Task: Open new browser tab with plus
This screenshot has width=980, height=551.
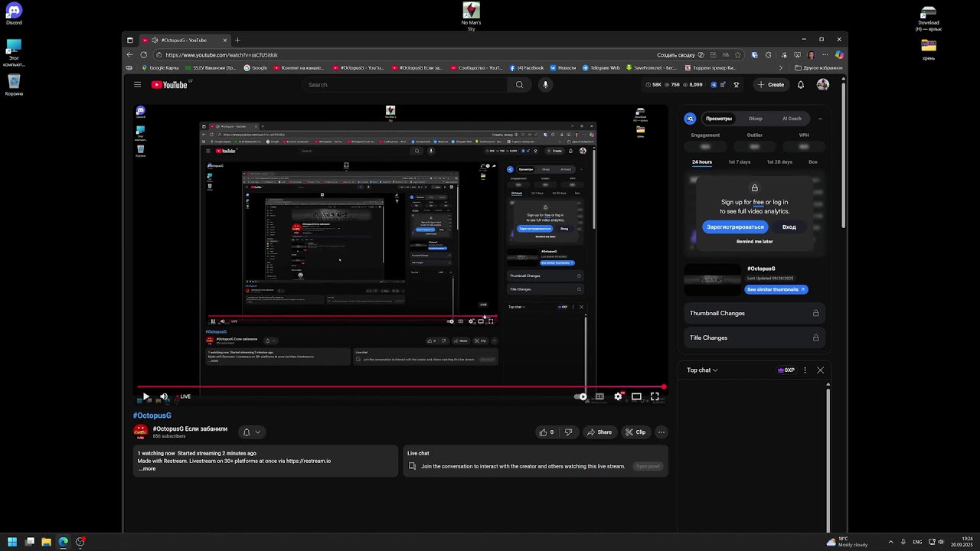Action: click(237, 40)
